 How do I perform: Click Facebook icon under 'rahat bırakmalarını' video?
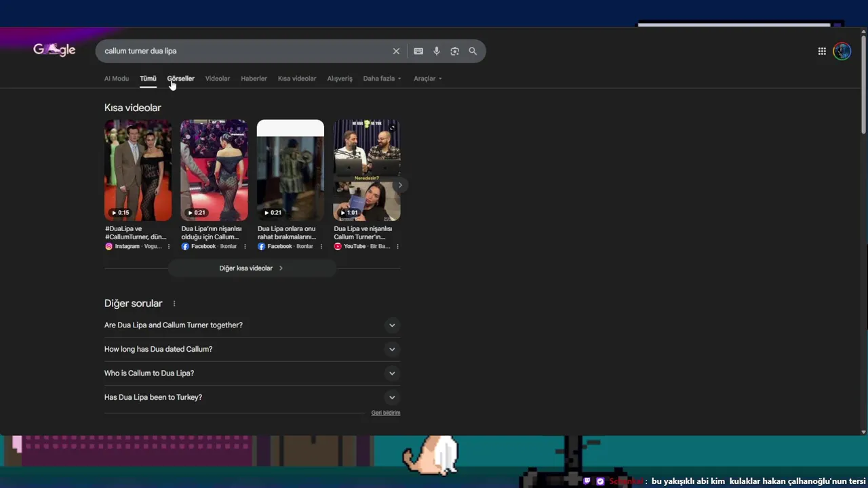click(x=261, y=247)
